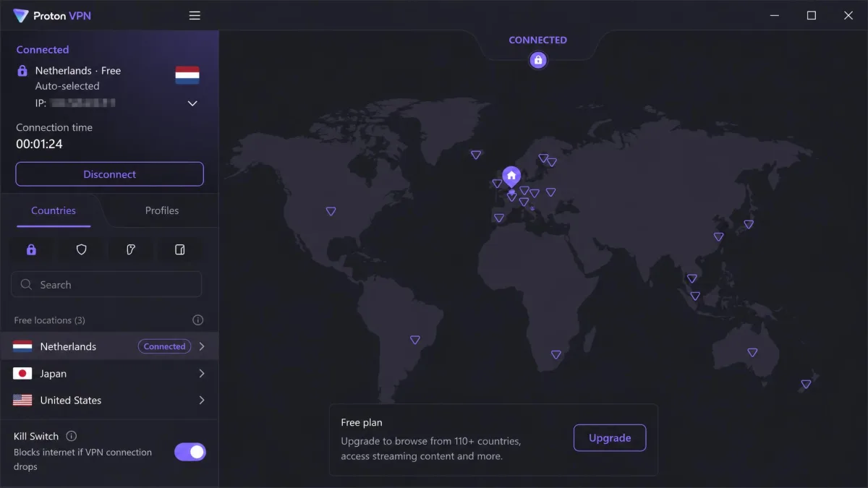Expand the United States server list chevron
Screen dimensions: 868x488
202,401
